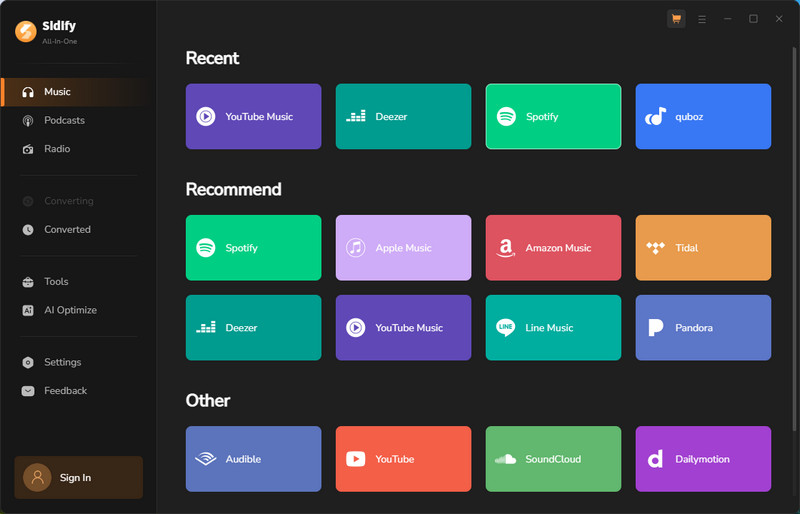The image size is (800, 514).
Task: Click the Feedback envelope icon
Action: point(28,391)
